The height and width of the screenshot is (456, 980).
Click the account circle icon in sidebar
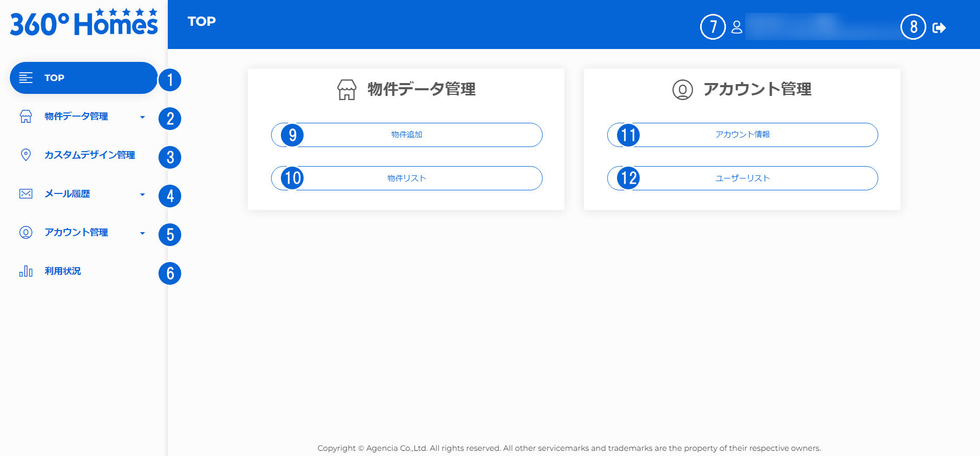click(26, 233)
